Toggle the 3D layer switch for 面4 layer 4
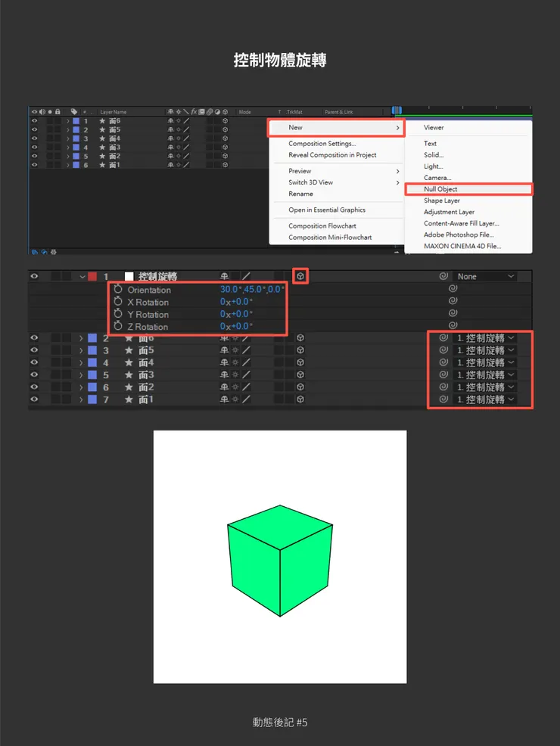This screenshot has width=560, height=746. [x=300, y=362]
